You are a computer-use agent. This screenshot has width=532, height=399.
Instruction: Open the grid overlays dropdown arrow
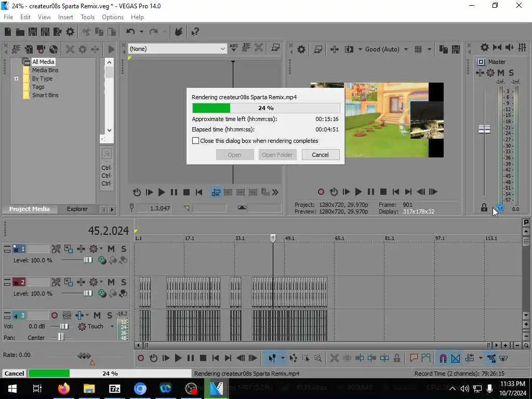(x=429, y=49)
